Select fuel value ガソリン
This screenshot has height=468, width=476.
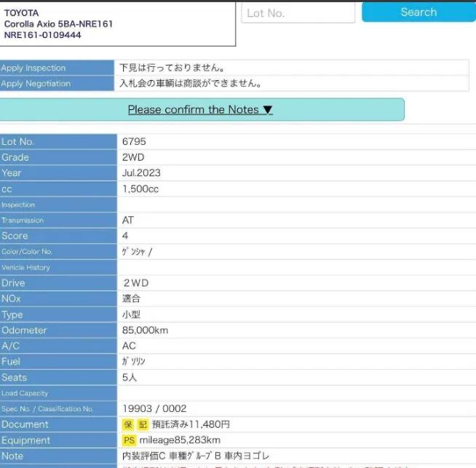pos(134,362)
